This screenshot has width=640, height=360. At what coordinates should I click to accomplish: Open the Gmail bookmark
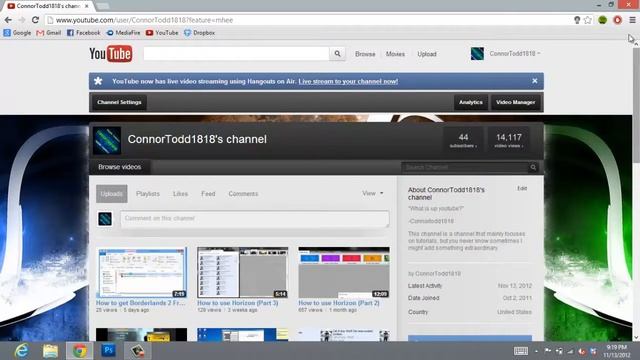49,33
